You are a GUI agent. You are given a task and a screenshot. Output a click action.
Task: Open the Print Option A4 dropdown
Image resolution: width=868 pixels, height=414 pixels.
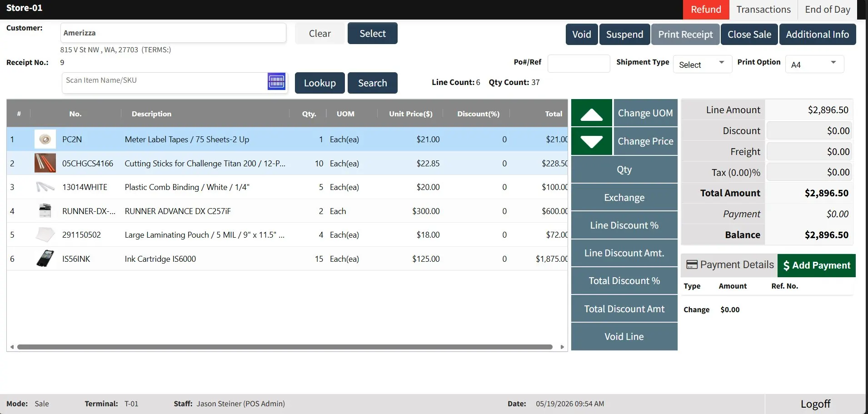814,64
